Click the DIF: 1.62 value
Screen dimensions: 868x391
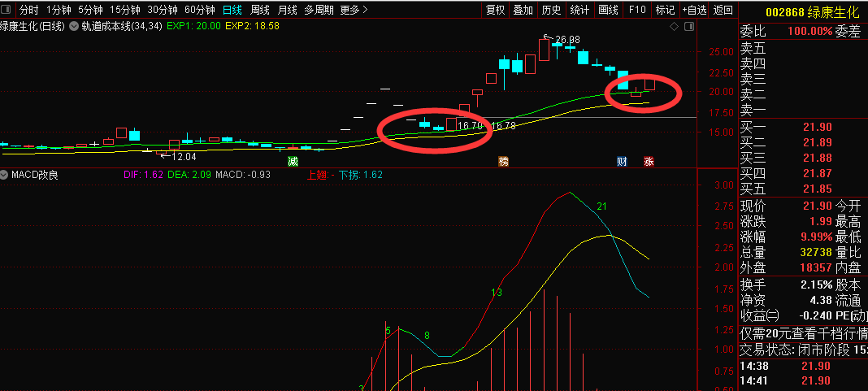(x=143, y=175)
